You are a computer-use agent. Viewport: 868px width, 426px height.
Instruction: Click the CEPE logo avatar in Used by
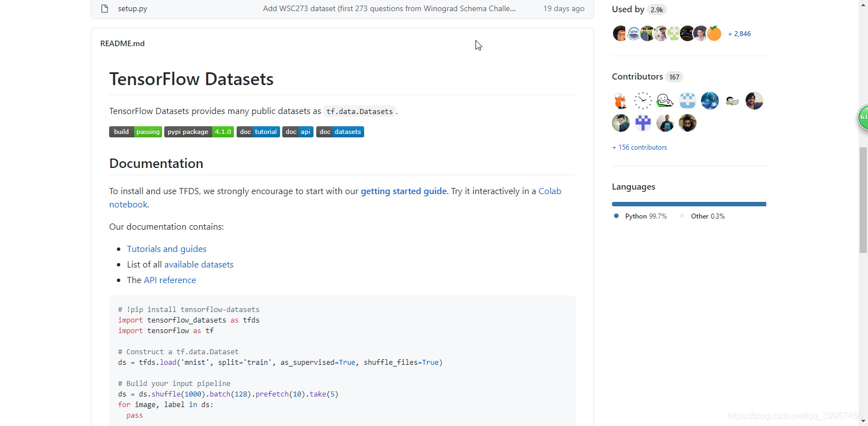click(634, 33)
